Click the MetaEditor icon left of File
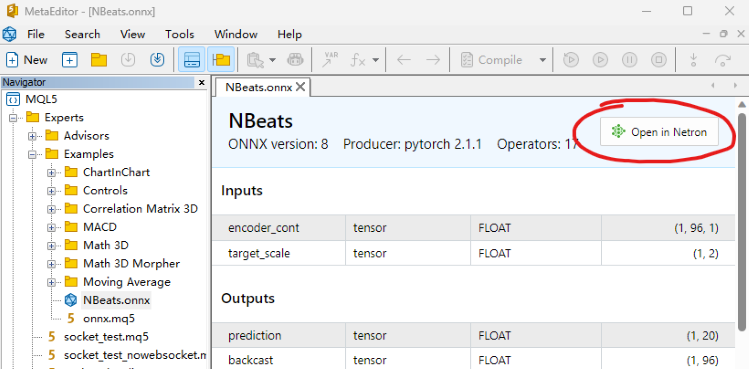 coord(9,34)
